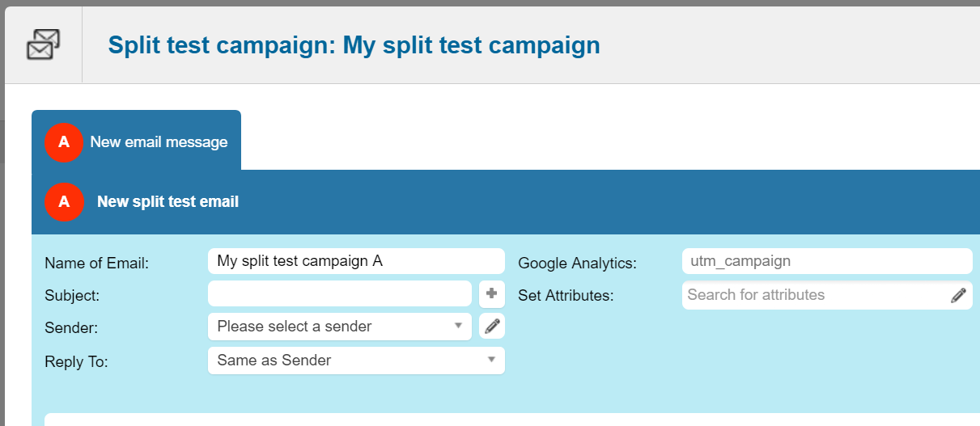Expand the Reply To 'Same as Sender' dropdown
The width and height of the screenshot is (980, 426).
coord(355,361)
